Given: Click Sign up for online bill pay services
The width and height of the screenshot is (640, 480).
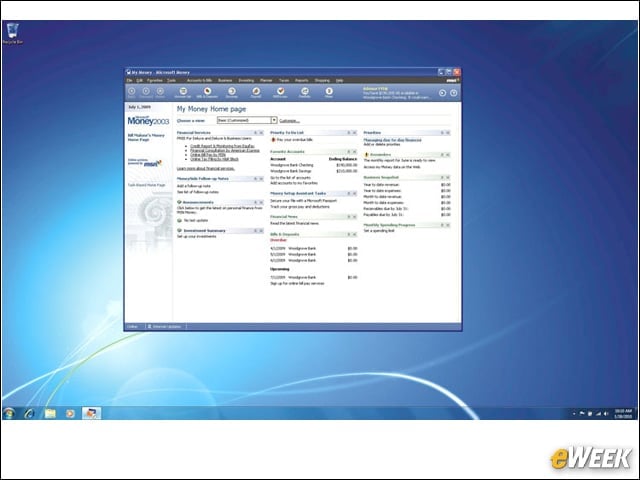Looking at the screenshot, I should pyautogui.click(x=297, y=283).
